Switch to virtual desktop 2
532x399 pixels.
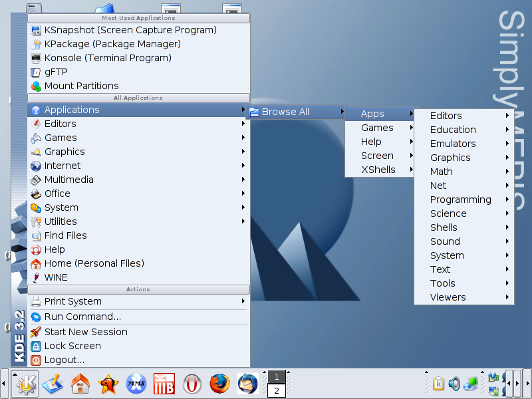pyautogui.click(x=276, y=391)
